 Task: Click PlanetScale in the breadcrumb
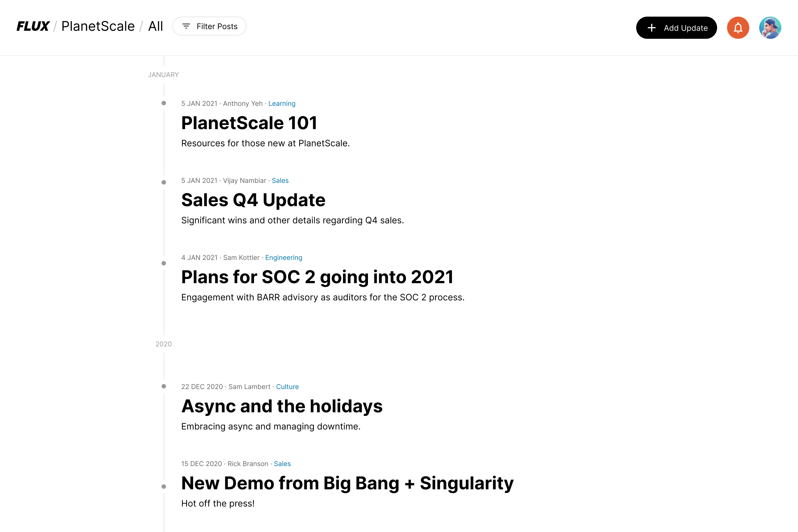click(x=98, y=27)
